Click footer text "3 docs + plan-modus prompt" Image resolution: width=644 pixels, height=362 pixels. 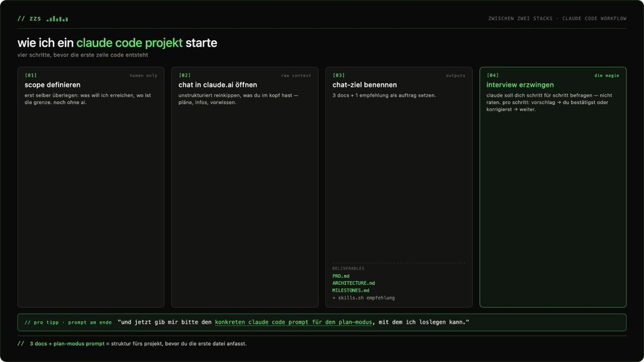[x=67, y=344]
